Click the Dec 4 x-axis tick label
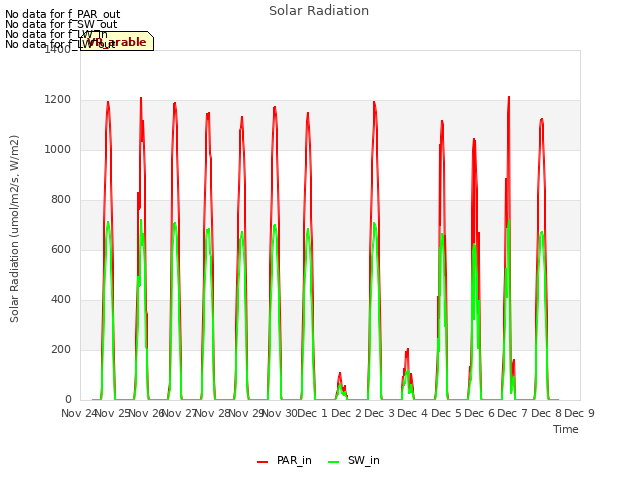Screen dimensions: 640x480 [x=412, y=413]
